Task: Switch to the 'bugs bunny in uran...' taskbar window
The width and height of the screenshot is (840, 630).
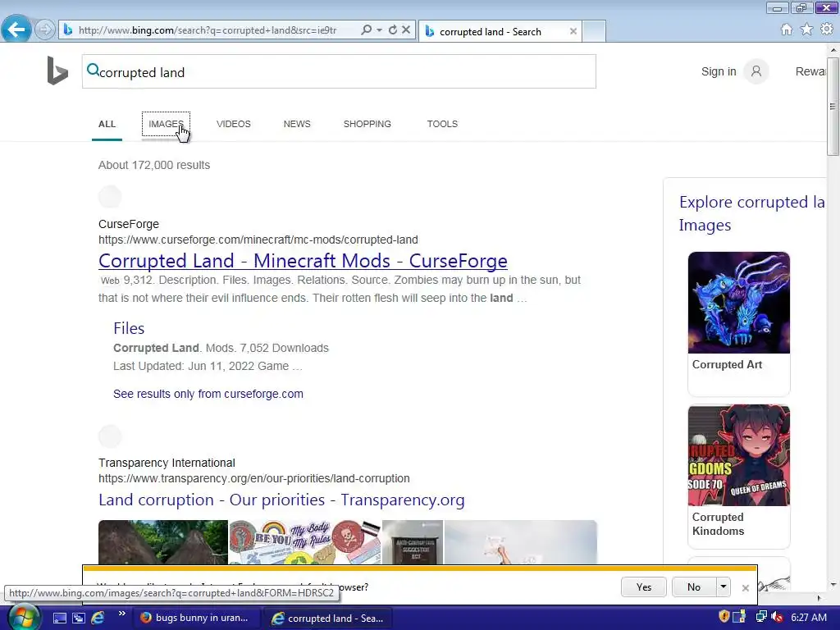Action: click(195, 618)
